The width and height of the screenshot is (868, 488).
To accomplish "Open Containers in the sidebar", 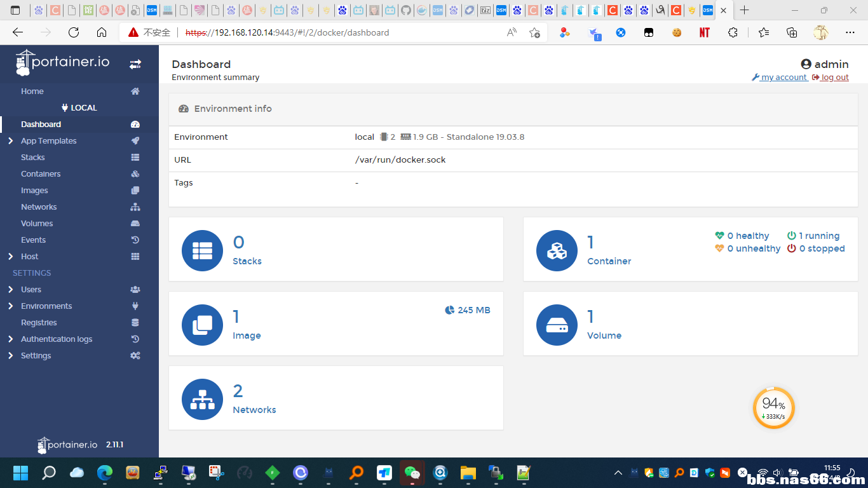I will 41,174.
